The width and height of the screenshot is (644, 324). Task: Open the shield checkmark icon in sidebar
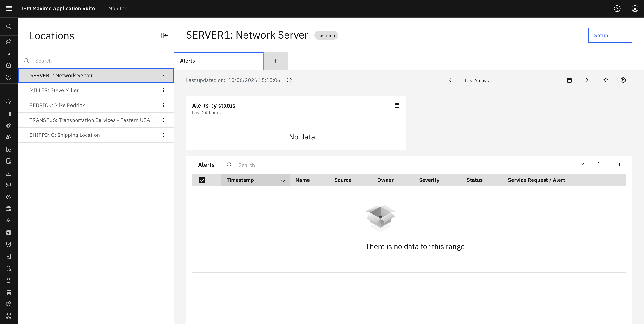9,244
